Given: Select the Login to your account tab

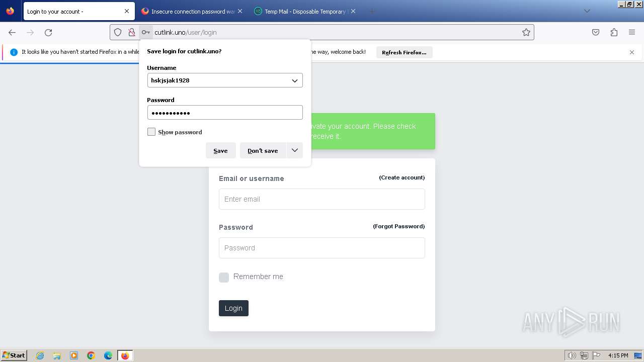Looking at the screenshot, I should [79, 11].
